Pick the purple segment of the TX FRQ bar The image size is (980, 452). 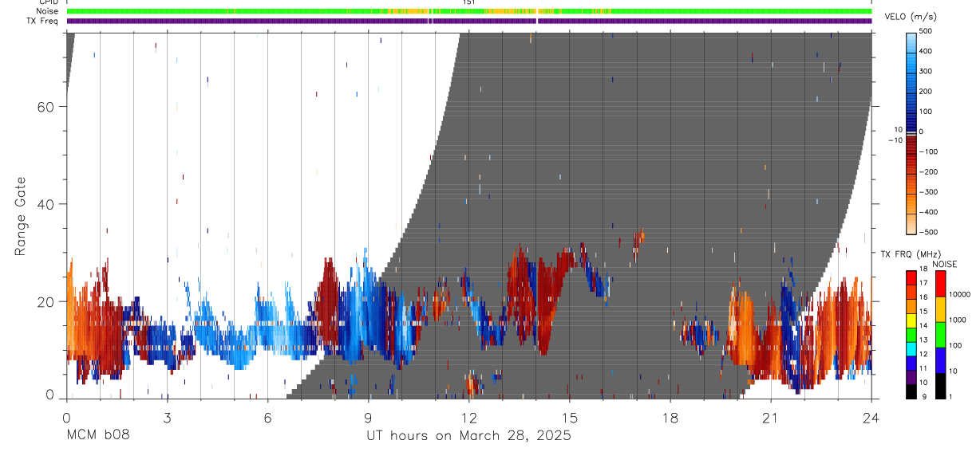tap(911, 378)
